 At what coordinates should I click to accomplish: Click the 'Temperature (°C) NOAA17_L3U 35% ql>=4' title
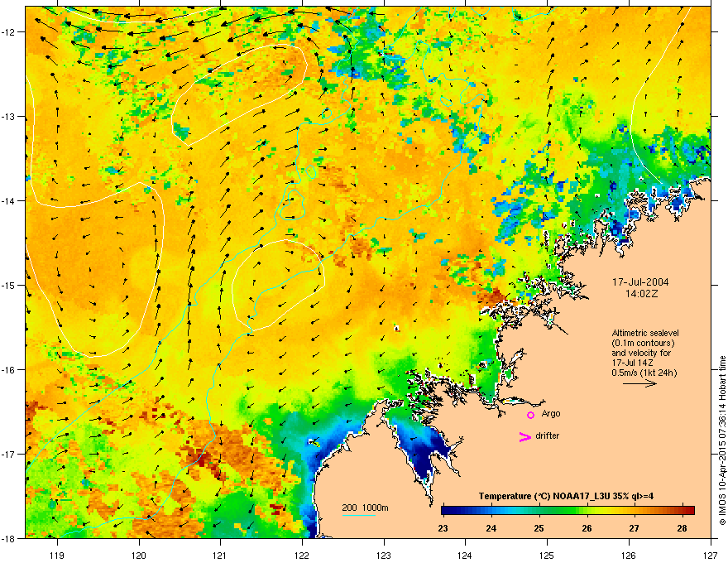[x=566, y=496]
